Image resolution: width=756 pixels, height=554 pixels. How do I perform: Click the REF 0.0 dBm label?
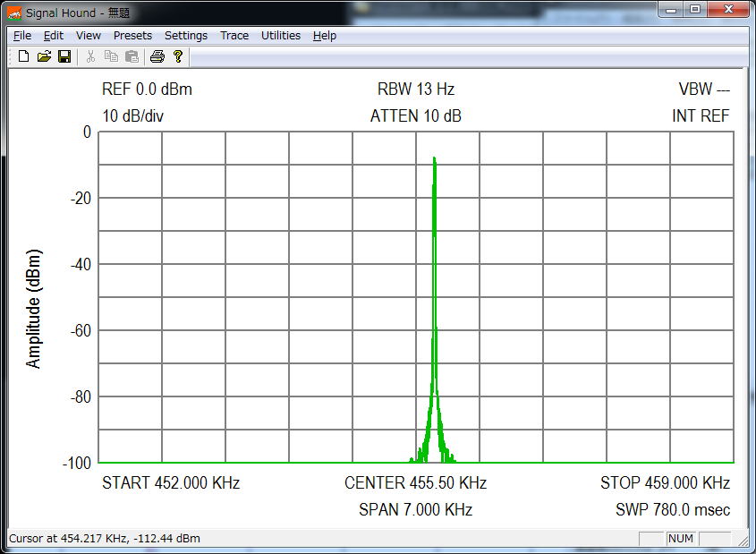[x=147, y=89]
